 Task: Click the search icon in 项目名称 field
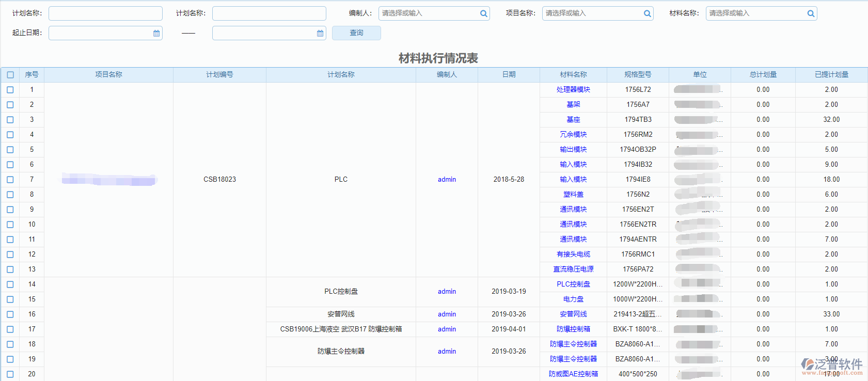(647, 14)
